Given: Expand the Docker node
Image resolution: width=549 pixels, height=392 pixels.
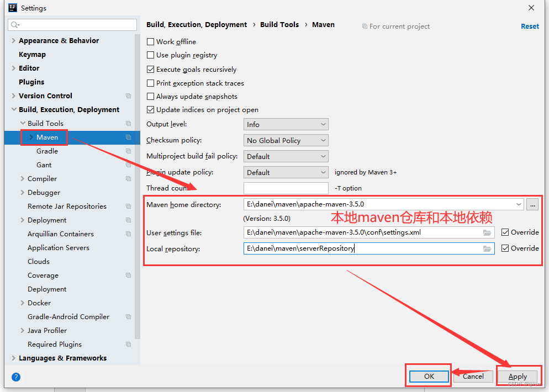Looking at the screenshot, I should click(x=23, y=303).
